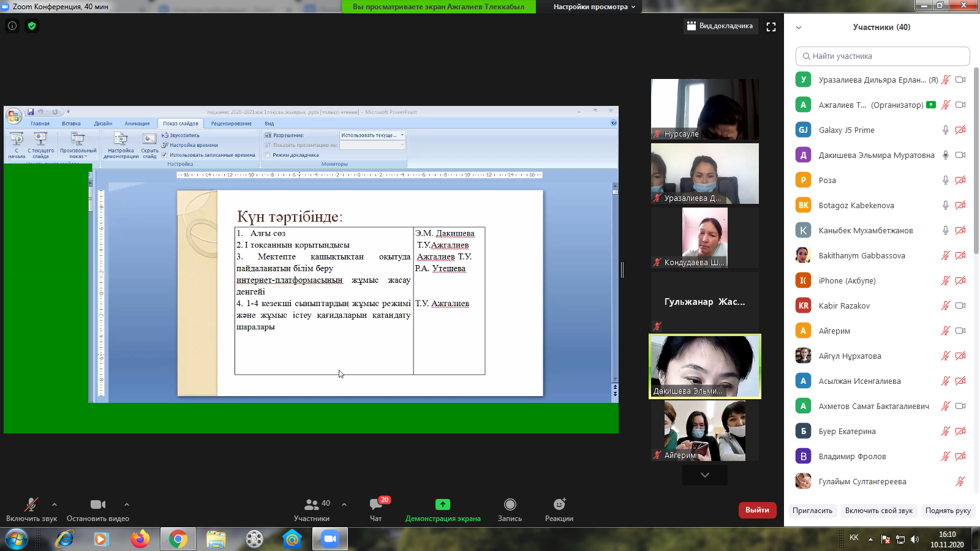Screen dimensions: 980x551
Task: Open Настройки просмотра dropdown
Action: [594, 7]
